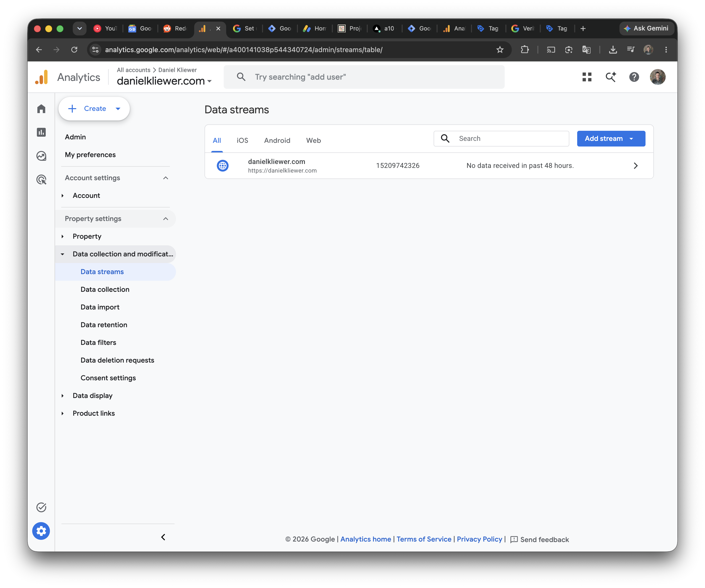Expand the Property tree item
705x588 pixels.
(62, 236)
